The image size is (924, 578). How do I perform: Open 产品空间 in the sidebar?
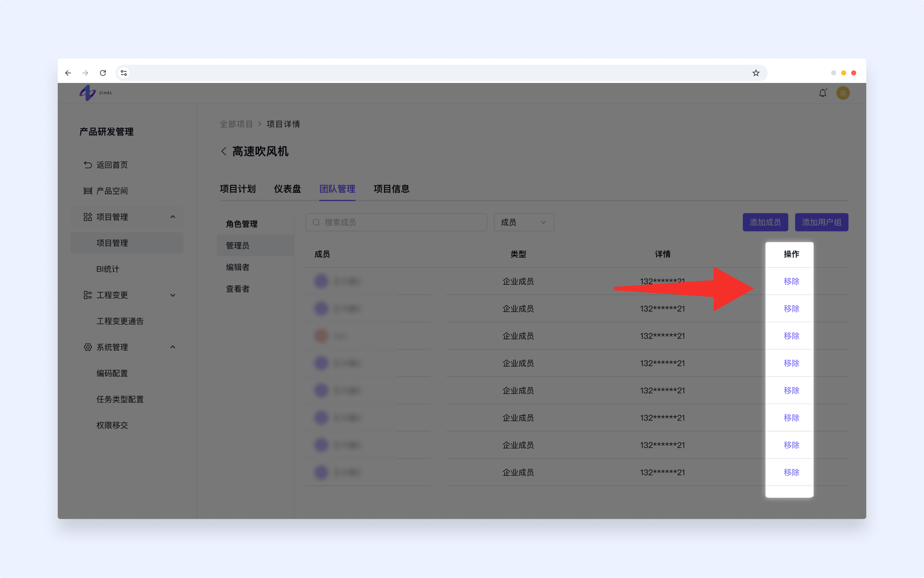pos(112,191)
